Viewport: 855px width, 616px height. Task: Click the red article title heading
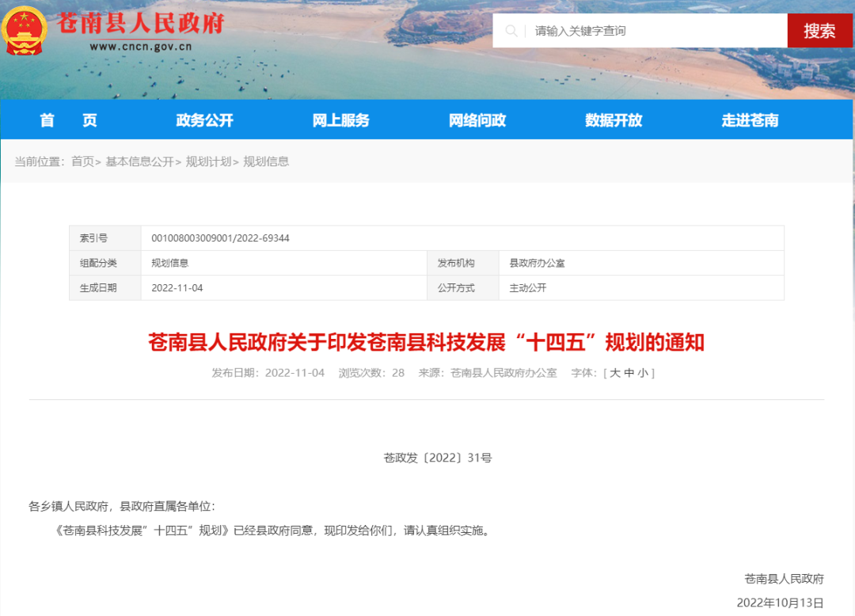click(x=426, y=343)
